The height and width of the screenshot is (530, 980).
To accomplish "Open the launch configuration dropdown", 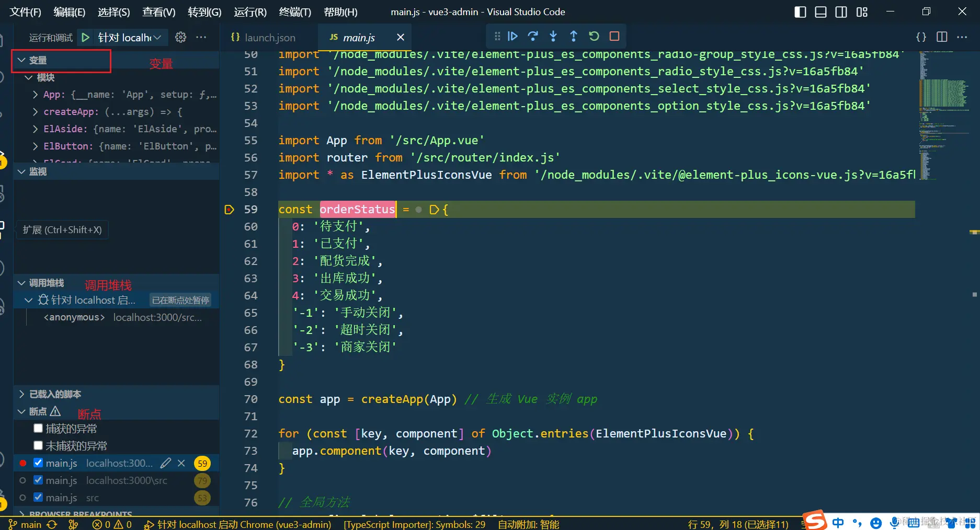I will point(130,37).
